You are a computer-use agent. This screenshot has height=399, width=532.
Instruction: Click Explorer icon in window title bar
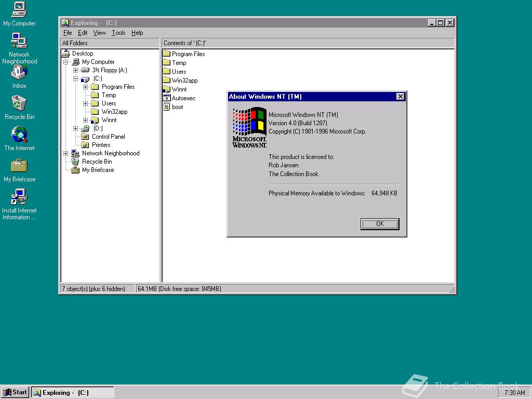point(65,23)
